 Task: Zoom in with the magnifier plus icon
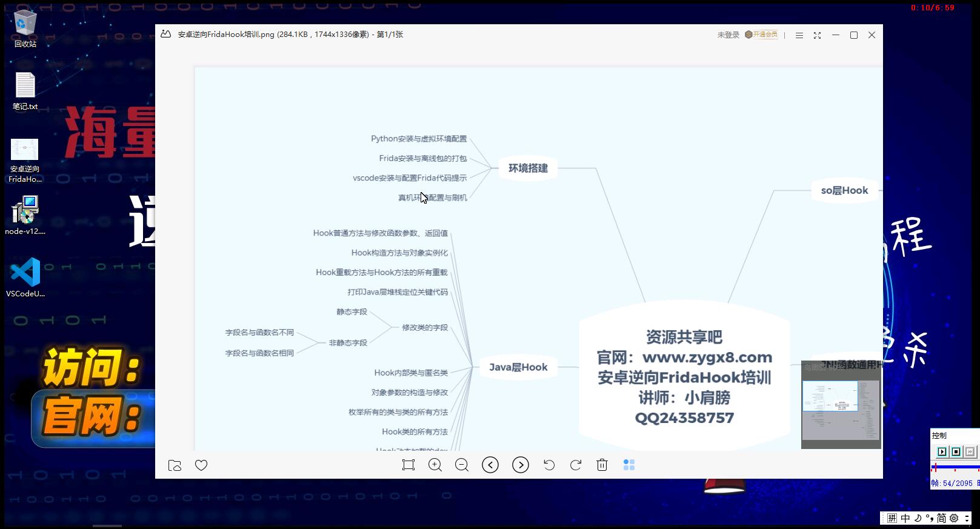point(435,465)
